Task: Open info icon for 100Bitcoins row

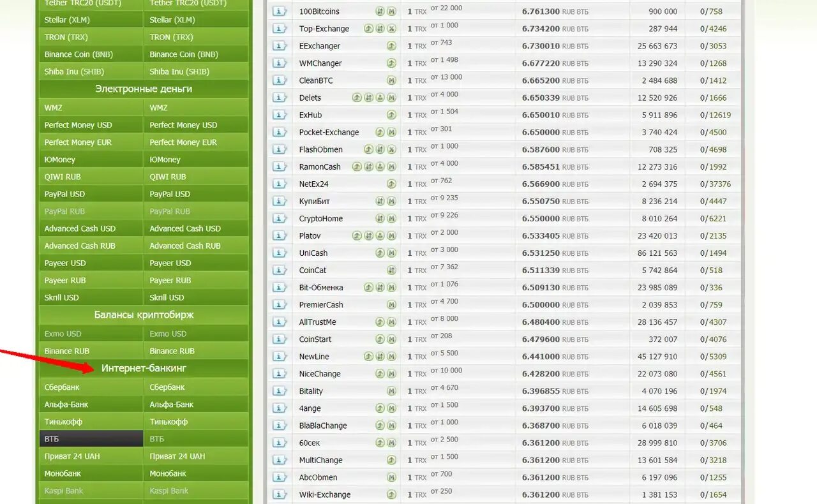Action: pos(280,11)
